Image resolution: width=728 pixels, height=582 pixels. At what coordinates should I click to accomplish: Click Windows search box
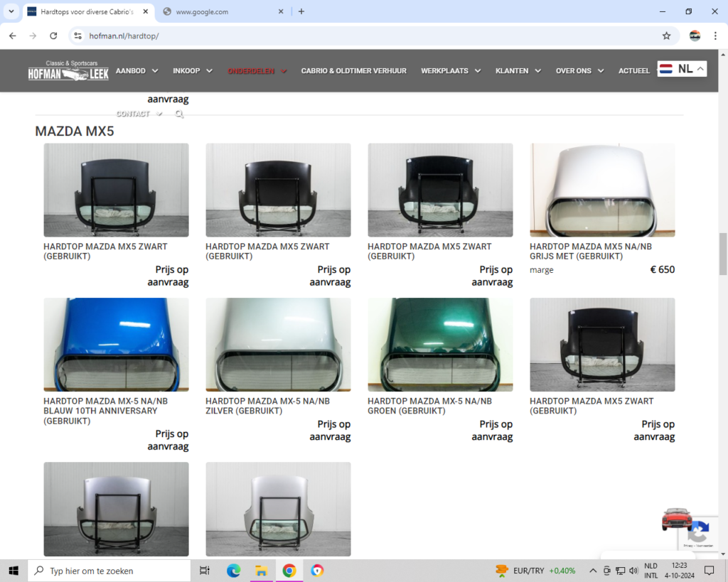tap(109, 571)
